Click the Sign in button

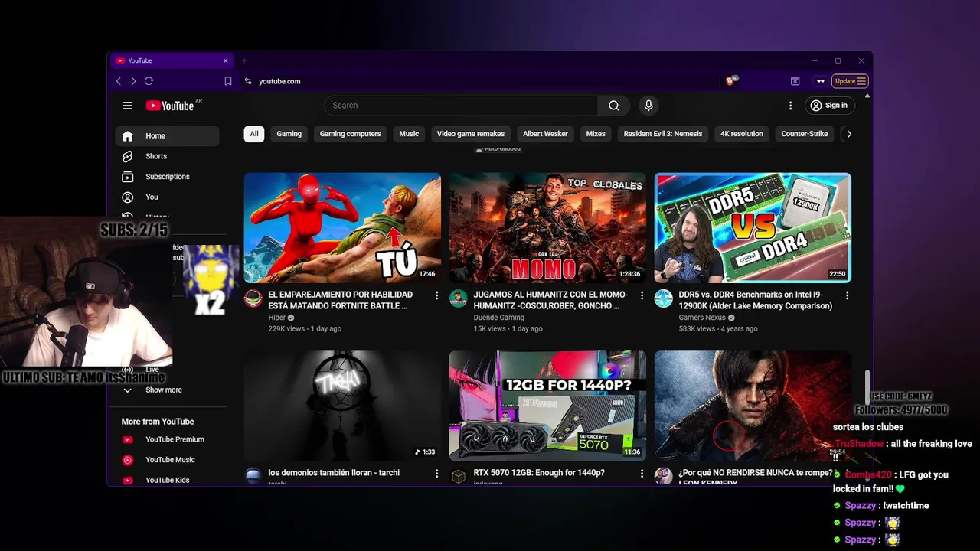click(828, 106)
